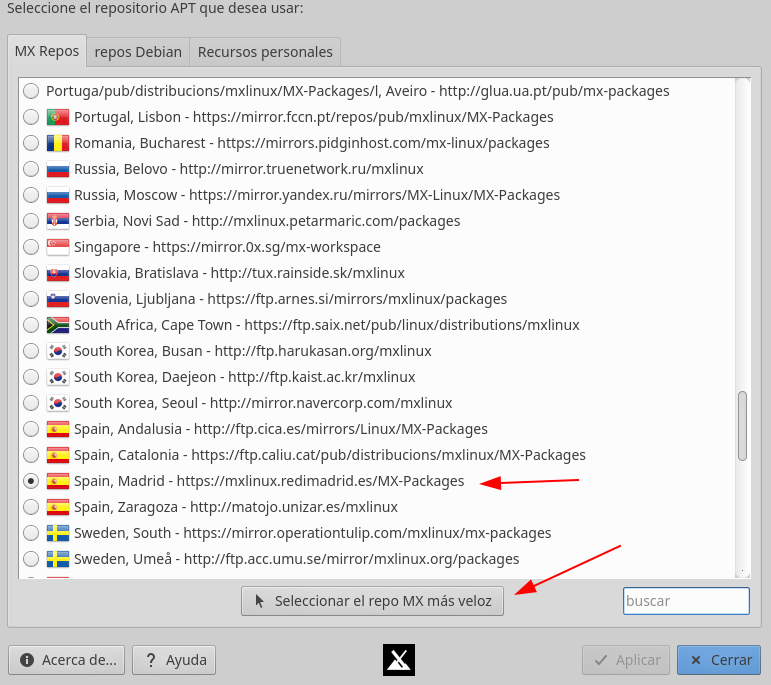
Task: Close the dialog with Cerrar
Action: pyautogui.click(x=719, y=660)
